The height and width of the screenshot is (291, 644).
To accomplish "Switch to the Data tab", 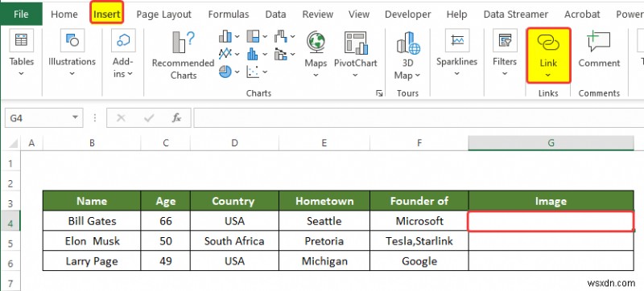I will tap(275, 14).
